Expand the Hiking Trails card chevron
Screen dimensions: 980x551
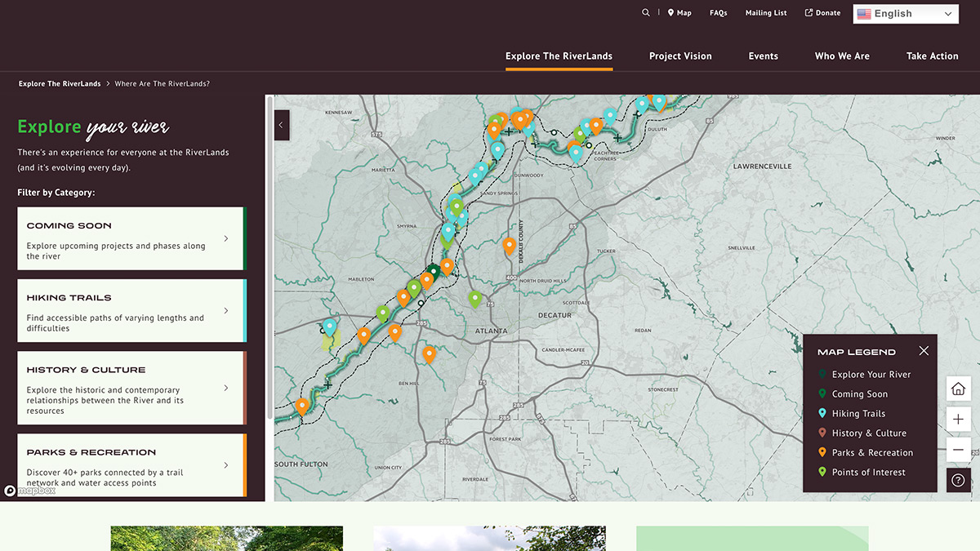pyautogui.click(x=226, y=311)
